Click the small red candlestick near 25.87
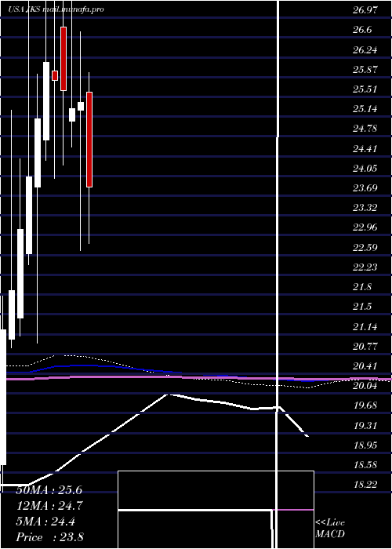The width and height of the screenshot is (392, 549). pos(55,75)
